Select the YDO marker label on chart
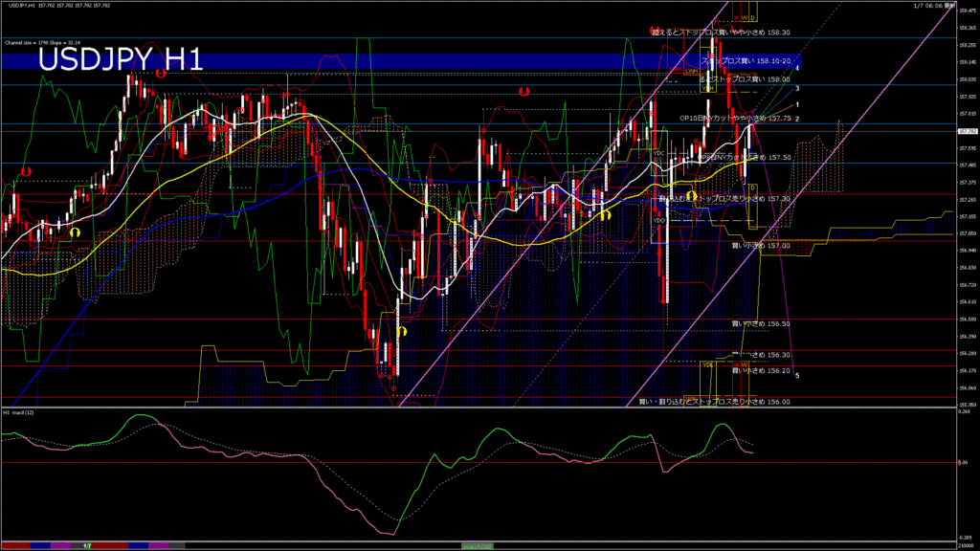Screen dimensions: 980x551 [658, 220]
